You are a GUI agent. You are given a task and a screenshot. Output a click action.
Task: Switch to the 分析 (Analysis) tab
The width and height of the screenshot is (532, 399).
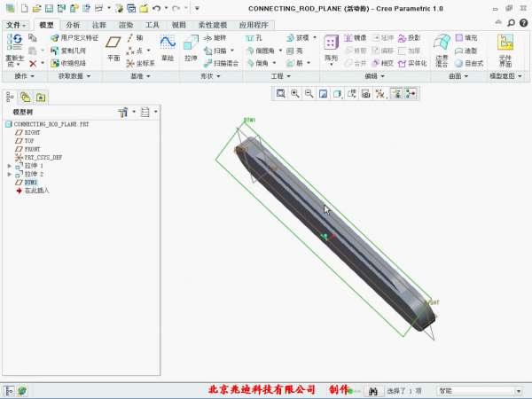(x=73, y=25)
